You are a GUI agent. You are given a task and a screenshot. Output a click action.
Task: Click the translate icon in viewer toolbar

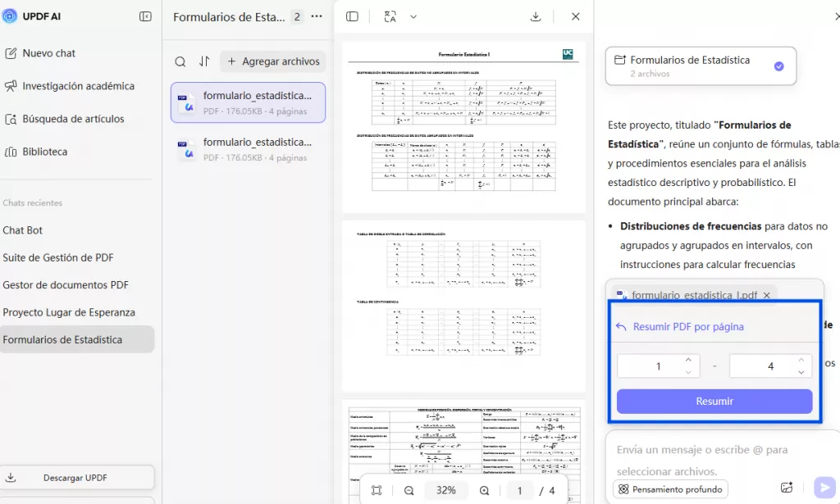[x=390, y=16]
